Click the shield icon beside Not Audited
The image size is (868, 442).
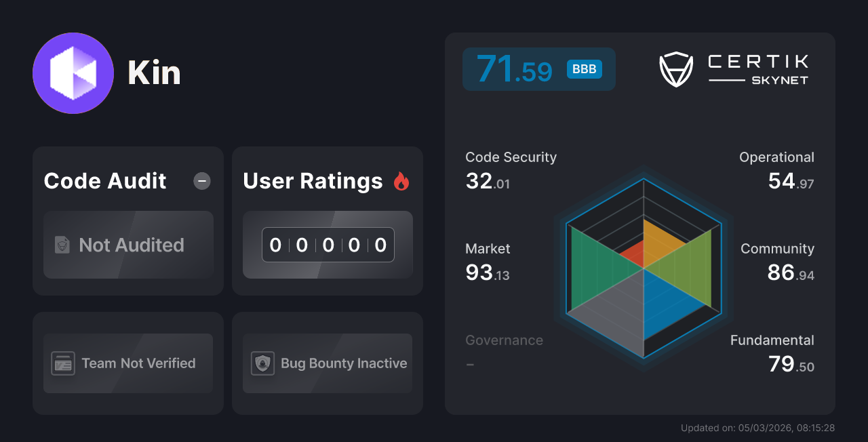coord(62,245)
